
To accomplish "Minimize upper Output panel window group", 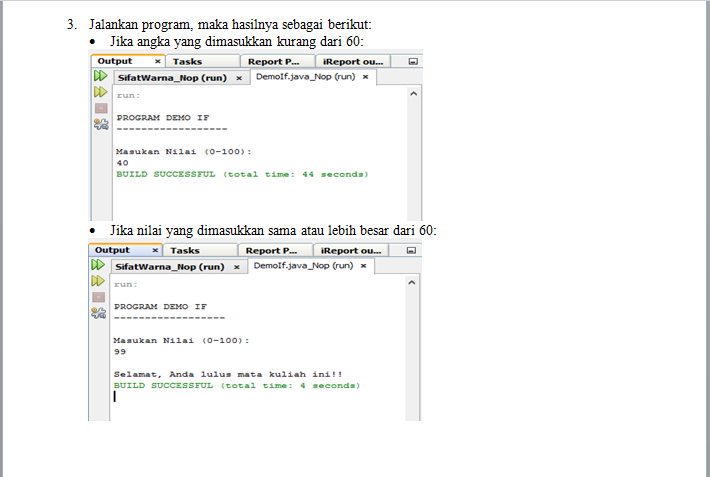I will (x=413, y=62).
